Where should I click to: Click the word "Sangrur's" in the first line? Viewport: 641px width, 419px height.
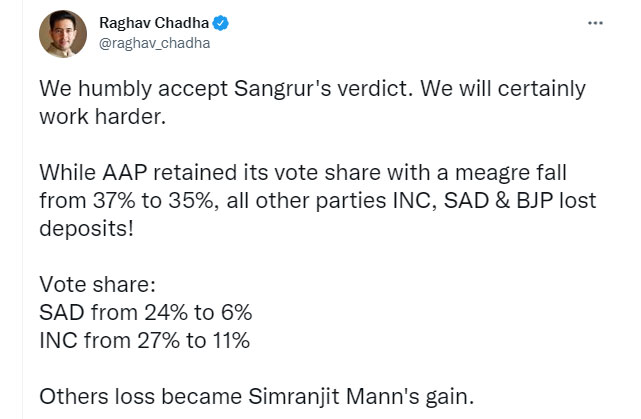282,89
